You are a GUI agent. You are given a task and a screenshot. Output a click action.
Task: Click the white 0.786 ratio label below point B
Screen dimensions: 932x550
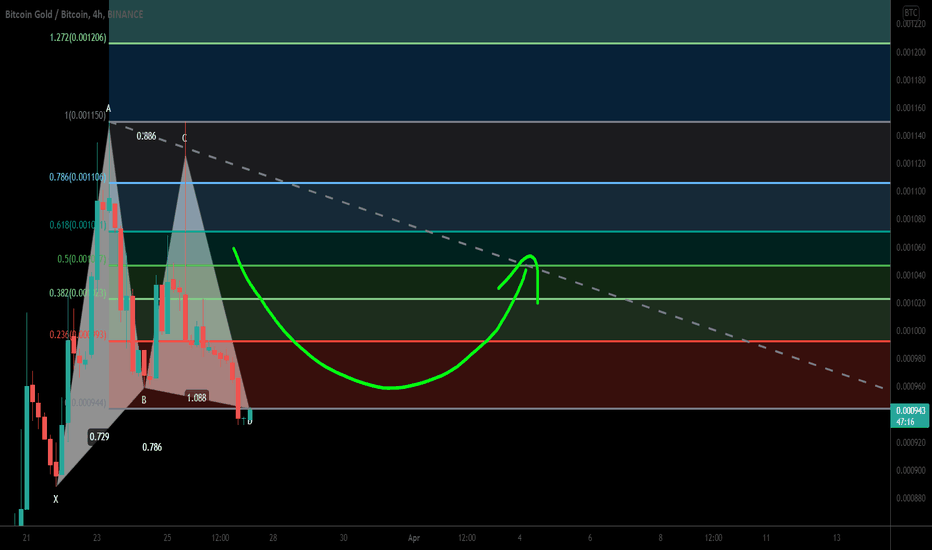[152, 447]
